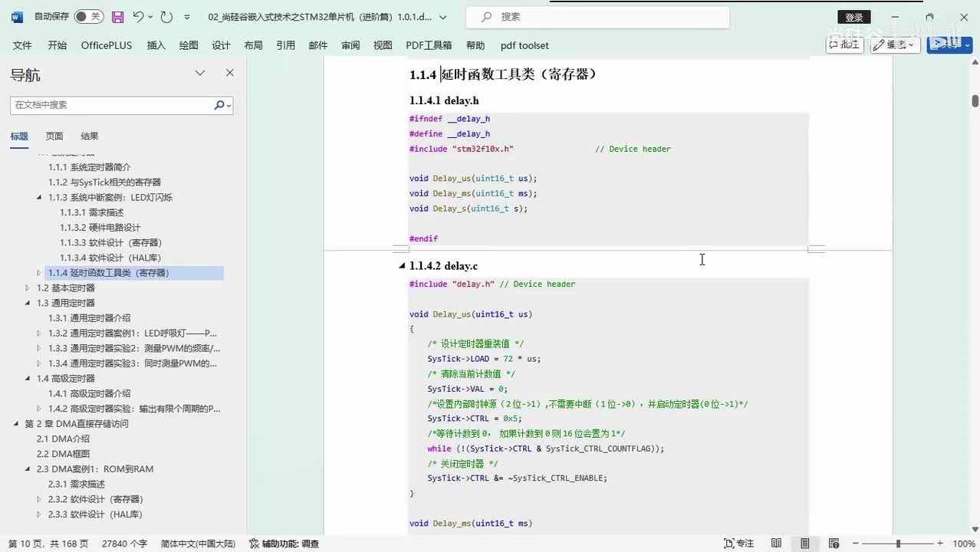Click the 专注 focus mode icon
The height and width of the screenshot is (552, 980).
click(x=729, y=544)
